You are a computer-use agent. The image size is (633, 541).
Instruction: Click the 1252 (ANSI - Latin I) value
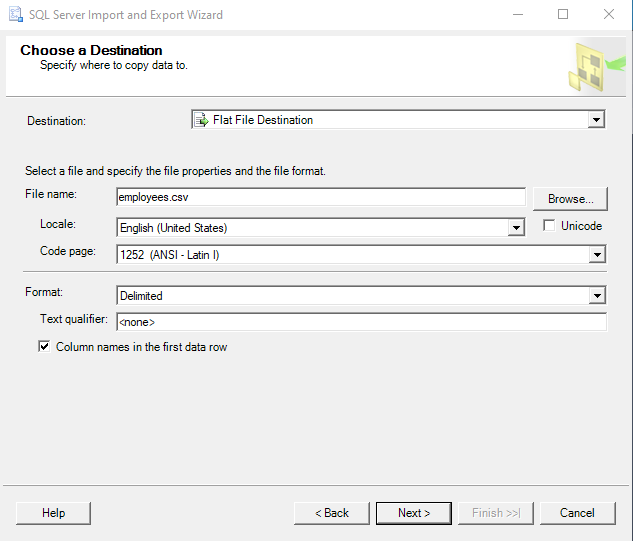point(170,255)
